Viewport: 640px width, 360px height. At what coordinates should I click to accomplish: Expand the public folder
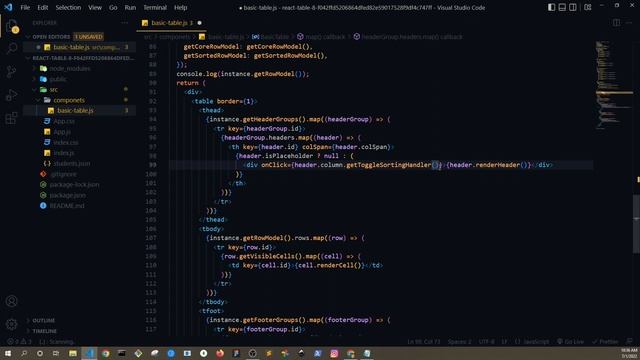[x=58, y=79]
